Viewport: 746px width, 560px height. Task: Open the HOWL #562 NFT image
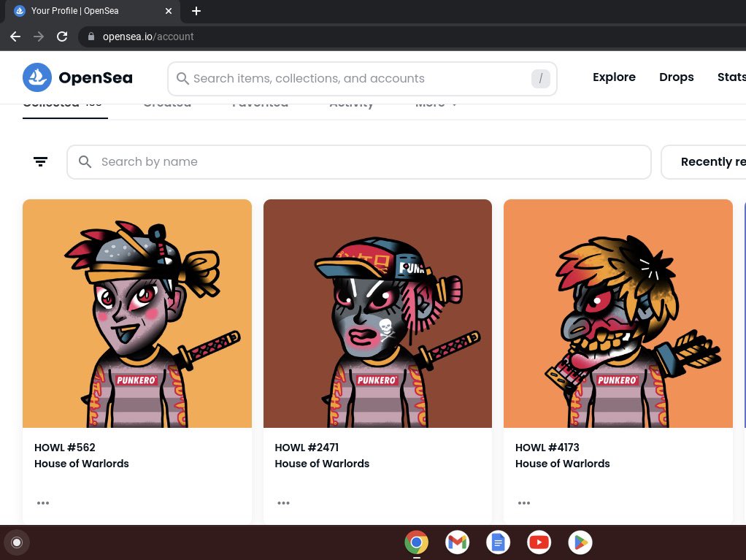(x=137, y=313)
